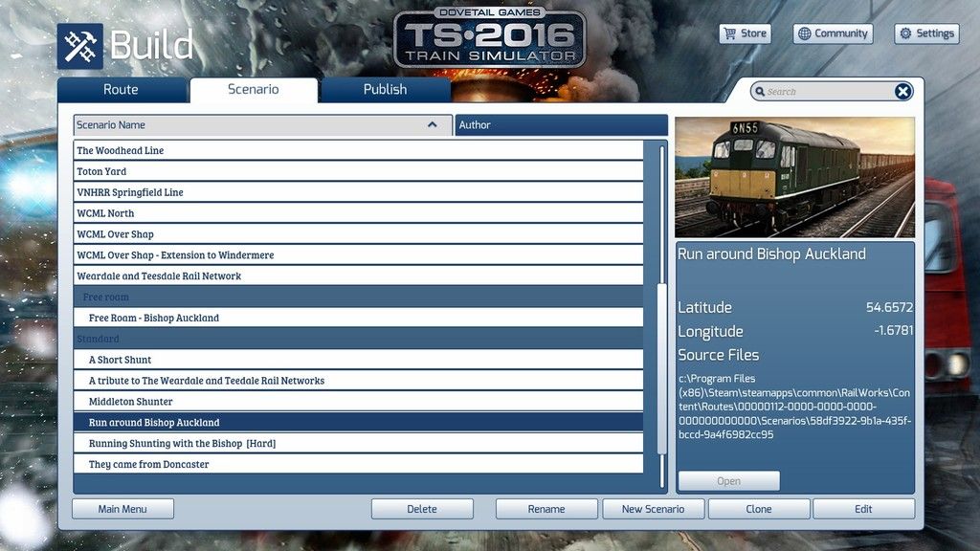
Task: Choose the A Short Shunt scenario
Action: 358,360
